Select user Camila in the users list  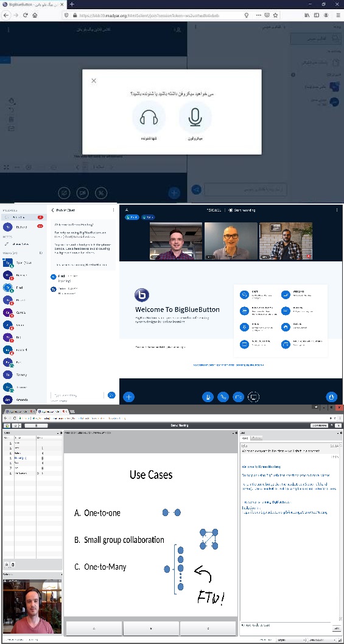[23, 313]
